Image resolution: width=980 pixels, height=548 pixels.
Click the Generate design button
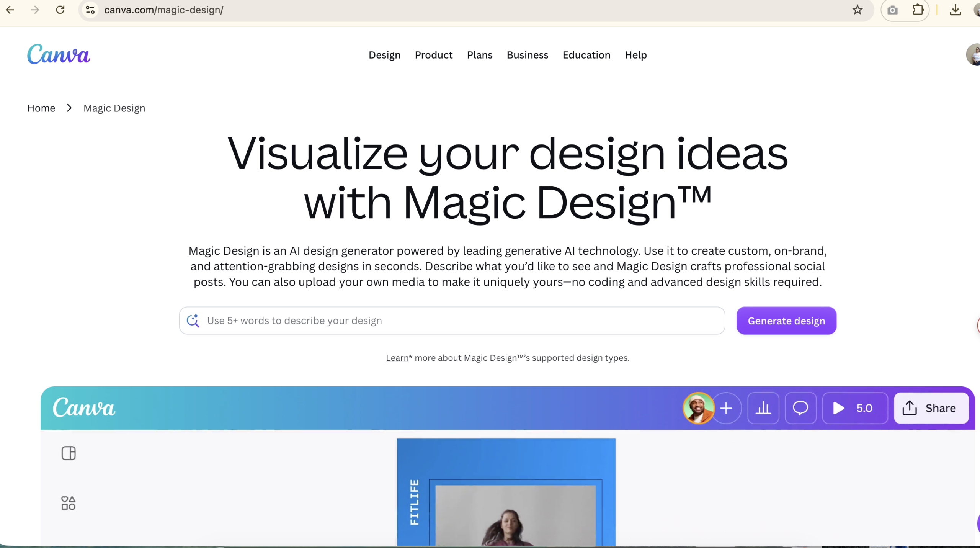(786, 321)
